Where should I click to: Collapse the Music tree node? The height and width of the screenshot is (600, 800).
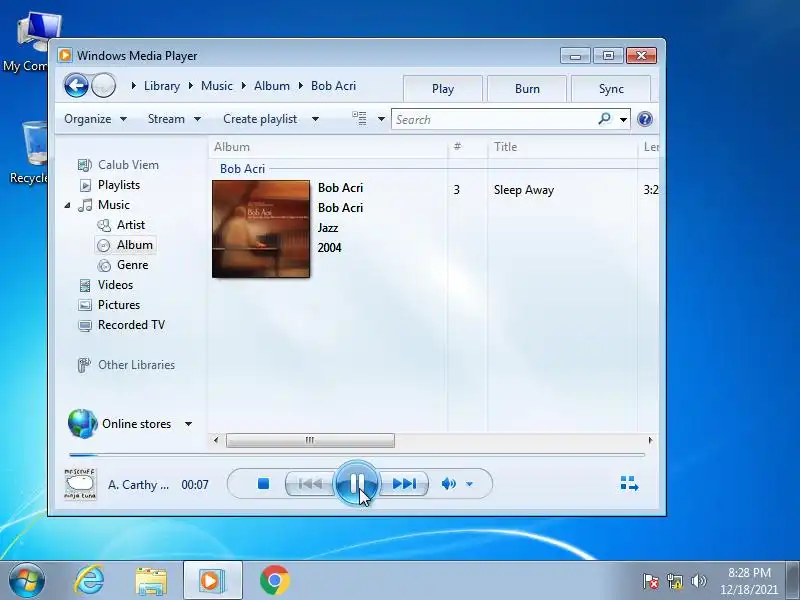(67, 205)
